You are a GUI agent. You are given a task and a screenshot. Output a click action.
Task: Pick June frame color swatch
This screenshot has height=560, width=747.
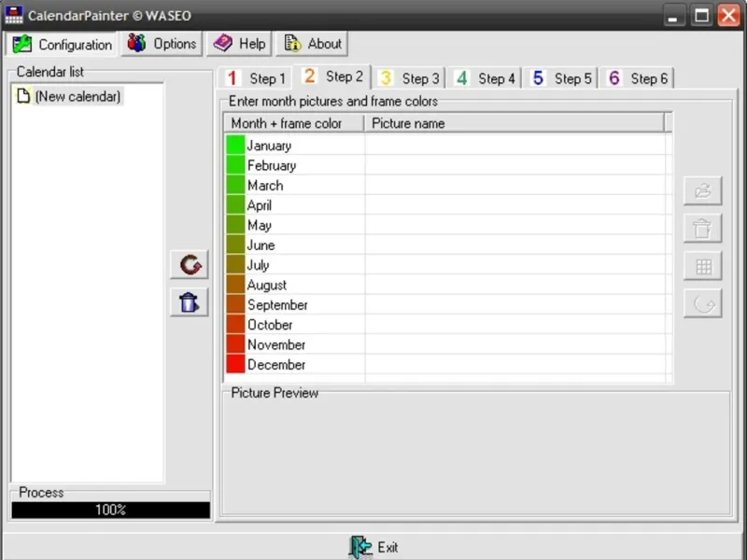coord(235,245)
